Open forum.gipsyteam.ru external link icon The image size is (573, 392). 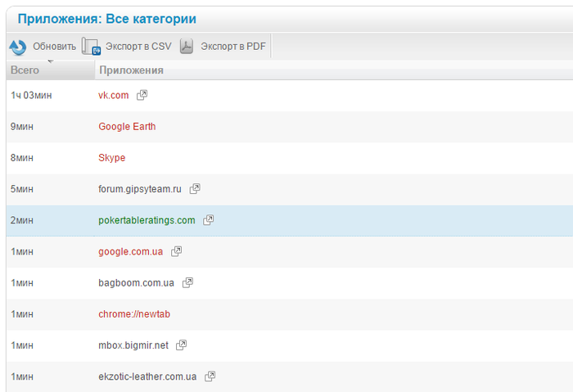coord(195,189)
